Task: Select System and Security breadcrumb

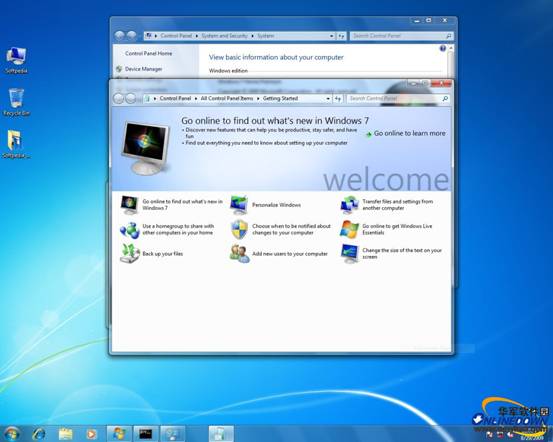Action: pyautogui.click(x=225, y=36)
